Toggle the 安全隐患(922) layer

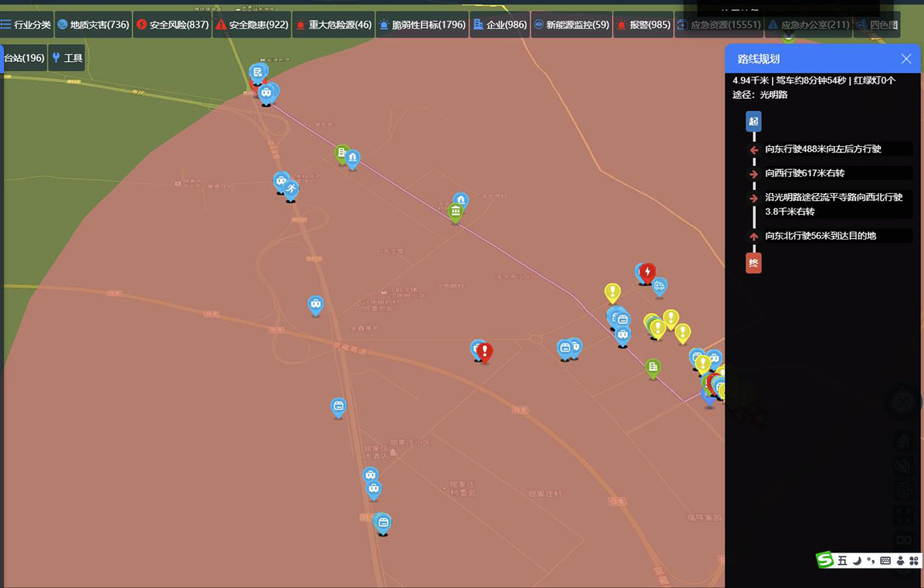click(252, 25)
